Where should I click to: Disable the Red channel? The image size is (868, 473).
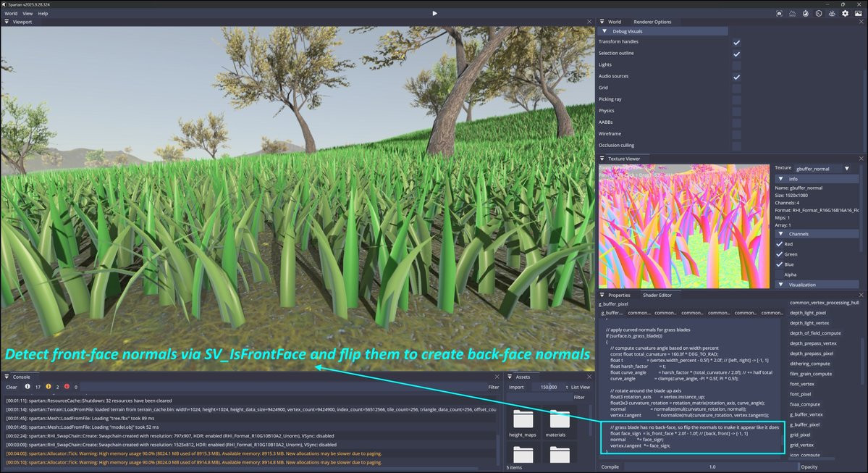tap(779, 243)
